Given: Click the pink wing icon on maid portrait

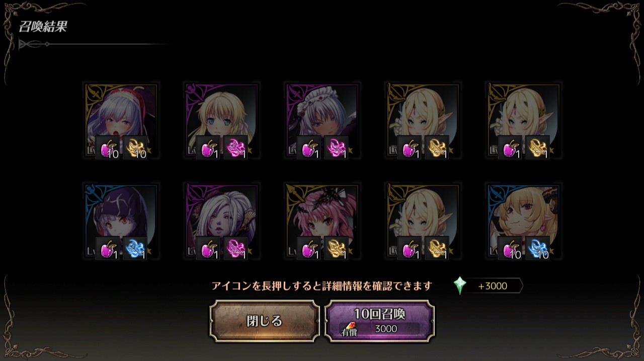Looking at the screenshot, I should pyautogui.click(x=337, y=148).
